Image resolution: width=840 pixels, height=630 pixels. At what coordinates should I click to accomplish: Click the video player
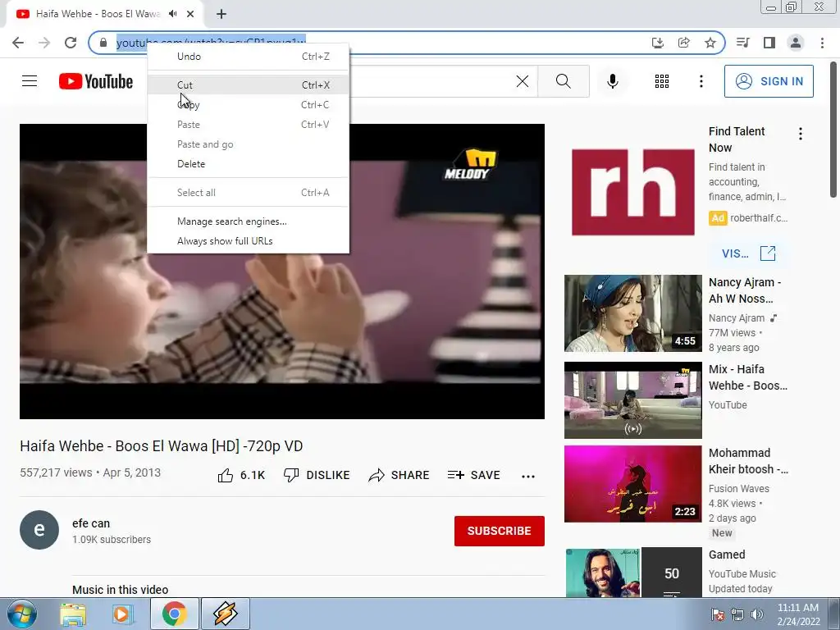click(282, 272)
